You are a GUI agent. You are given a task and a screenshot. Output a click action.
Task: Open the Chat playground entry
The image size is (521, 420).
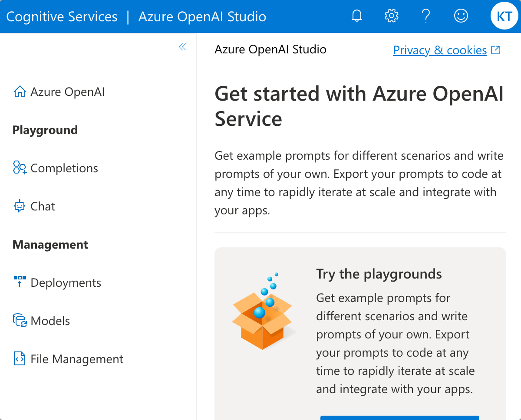pos(42,206)
